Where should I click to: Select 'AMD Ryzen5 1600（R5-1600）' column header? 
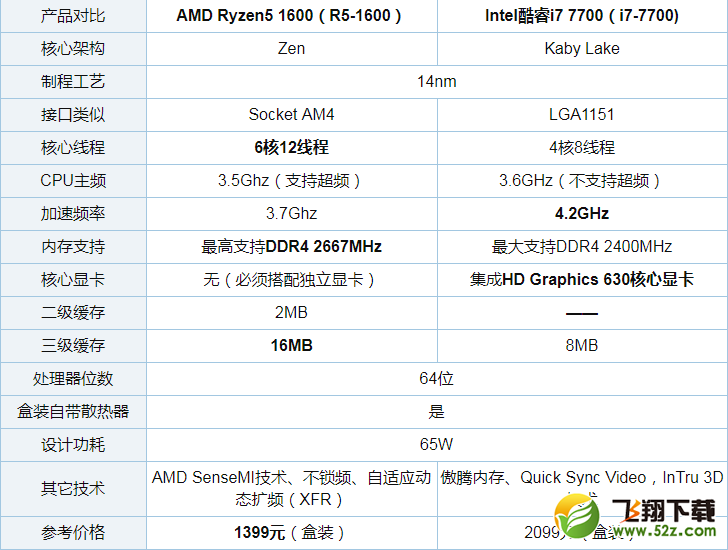292,16
